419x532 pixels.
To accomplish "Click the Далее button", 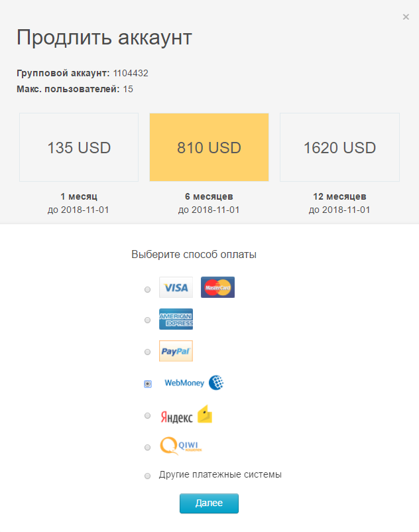I will pos(209,503).
